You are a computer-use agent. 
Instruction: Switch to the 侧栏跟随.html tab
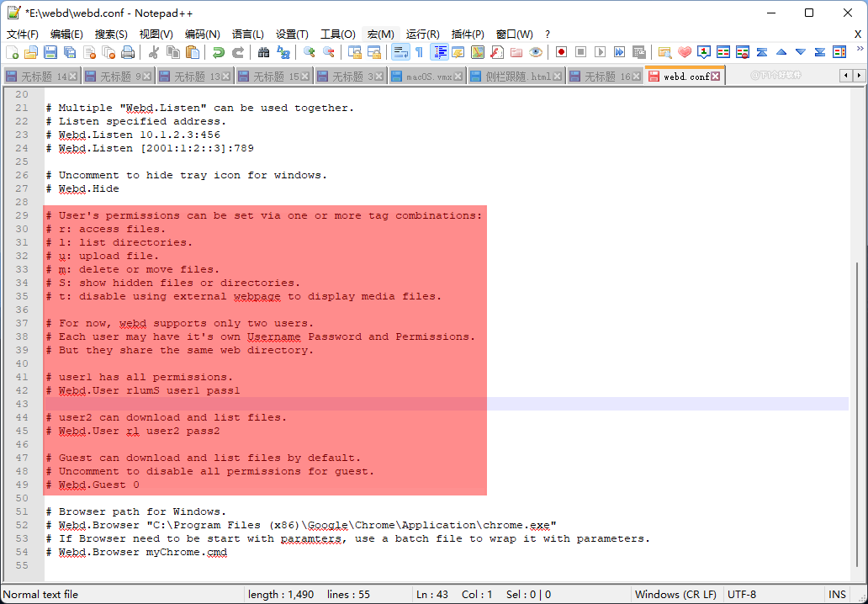[516, 77]
